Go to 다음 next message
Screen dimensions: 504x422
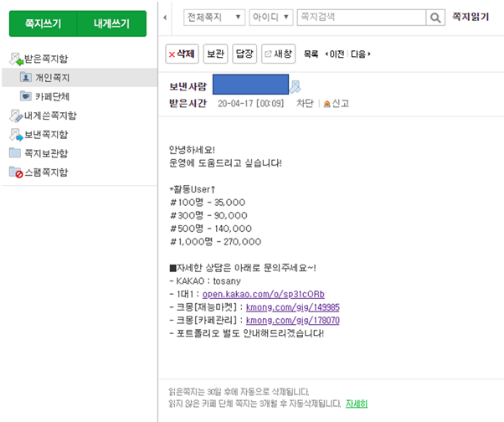(x=361, y=54)
